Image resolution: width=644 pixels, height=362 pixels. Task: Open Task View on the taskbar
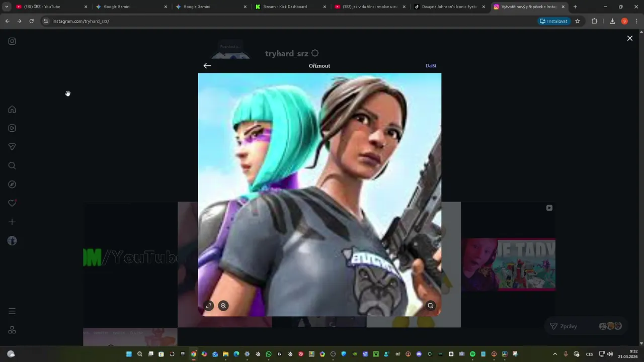150,354
